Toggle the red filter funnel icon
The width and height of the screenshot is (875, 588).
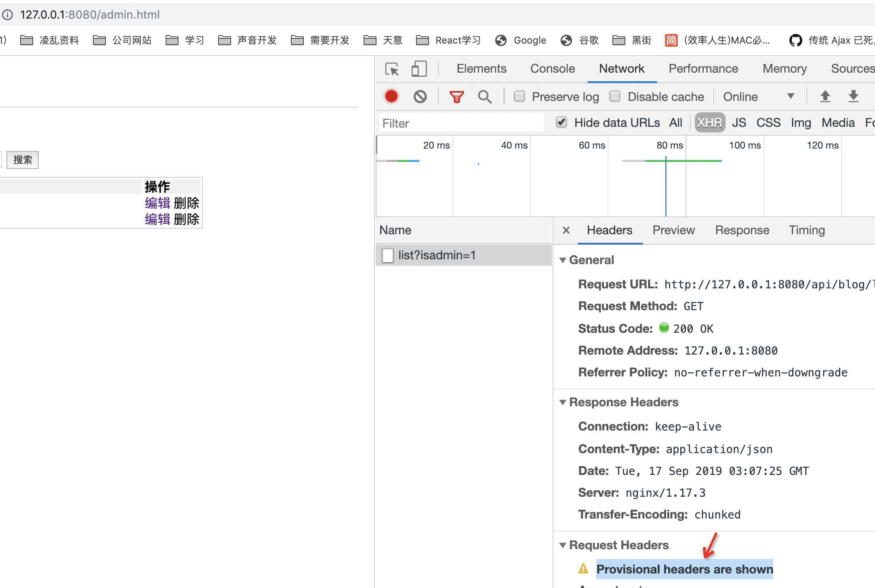[456, 97]
